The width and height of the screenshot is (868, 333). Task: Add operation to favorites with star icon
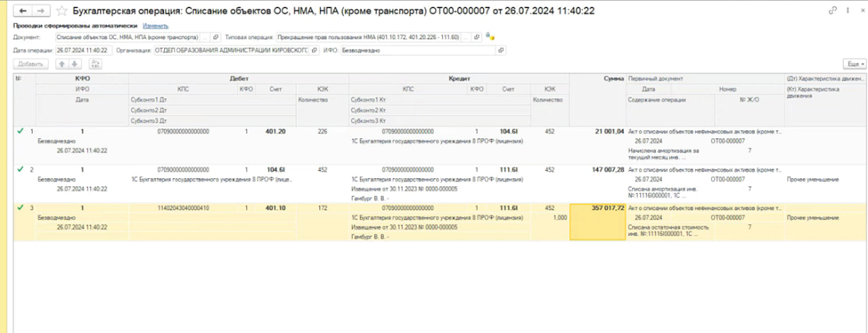click(x=62, y=11)
